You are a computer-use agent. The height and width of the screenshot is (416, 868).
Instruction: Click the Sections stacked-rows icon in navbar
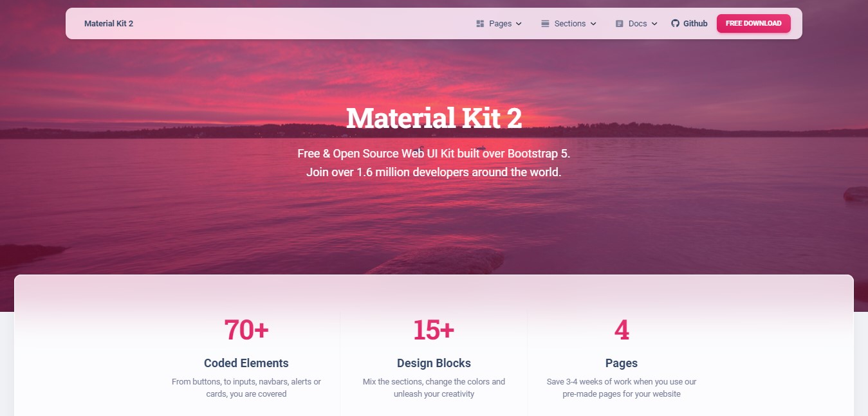coord(545,24)
